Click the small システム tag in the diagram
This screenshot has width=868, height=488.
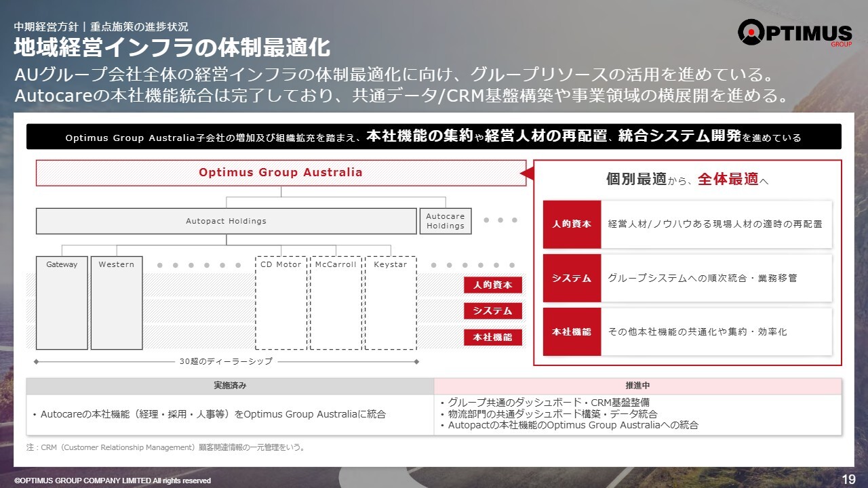pyautogui.click(x=493, y=311)
